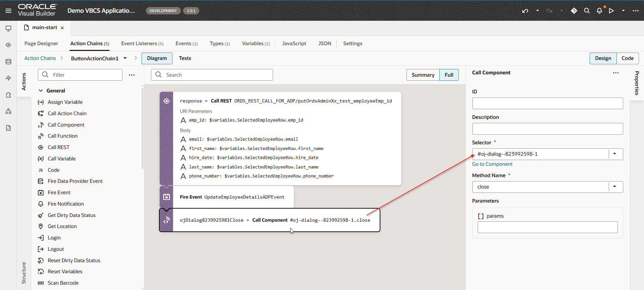Open the Method Name dropdown
The width and height of the screenshot is (644, 290).
point(615,187)
